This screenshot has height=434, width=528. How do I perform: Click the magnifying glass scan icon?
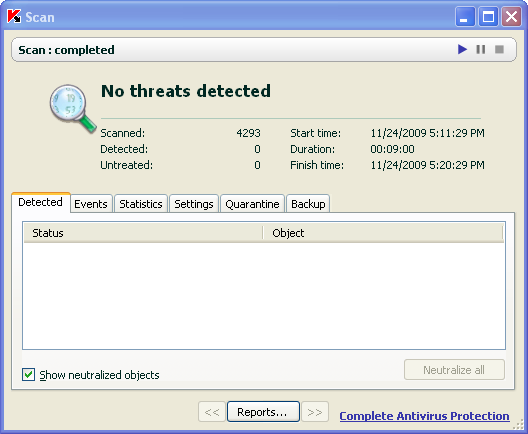72,109
